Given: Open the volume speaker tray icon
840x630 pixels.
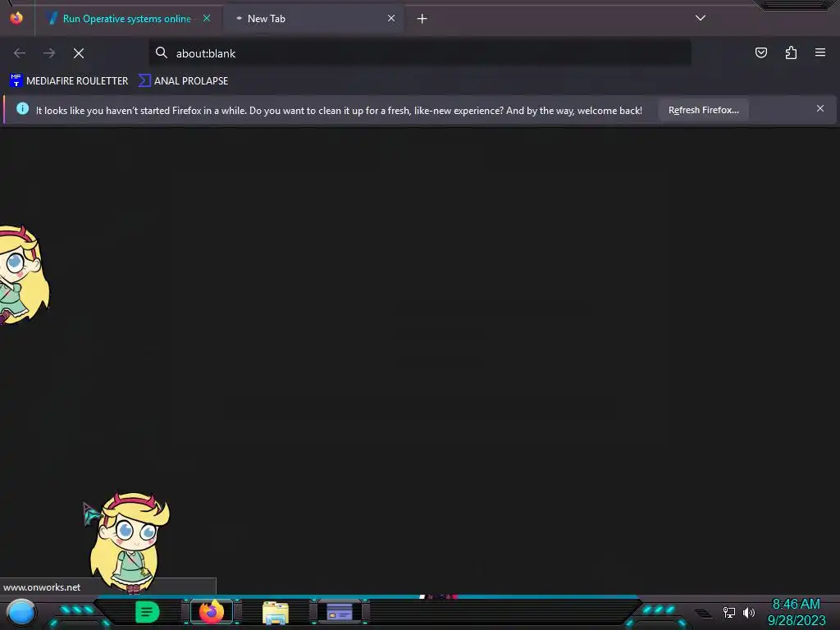Looking at the screenshot, I should click(x=749, y=612).
